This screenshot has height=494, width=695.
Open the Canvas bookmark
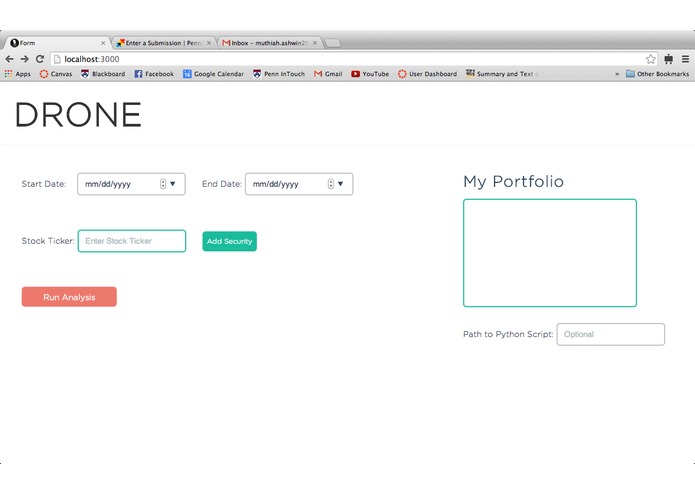pos(56,74)
